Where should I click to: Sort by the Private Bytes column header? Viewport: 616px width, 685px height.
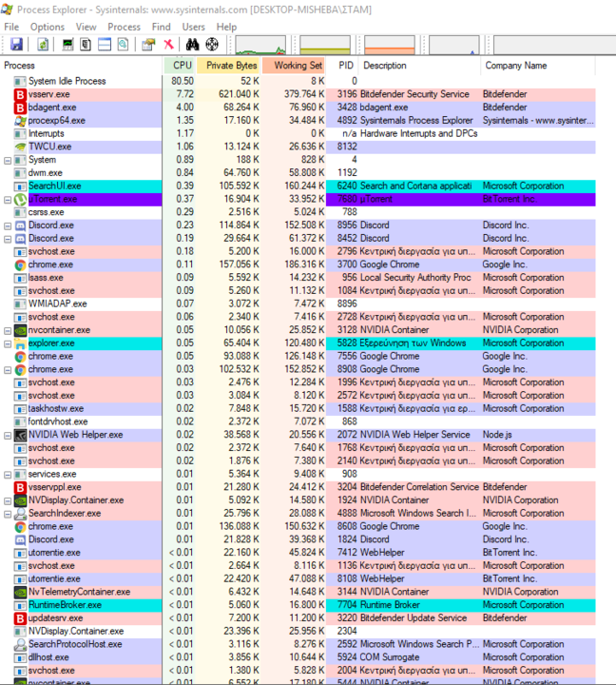[228, 66]
